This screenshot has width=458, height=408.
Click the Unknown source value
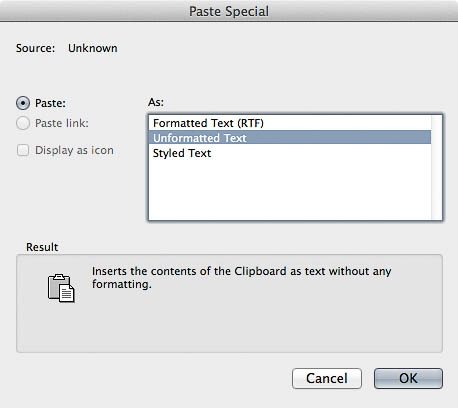pyautogui.click(x=93, y=48)
